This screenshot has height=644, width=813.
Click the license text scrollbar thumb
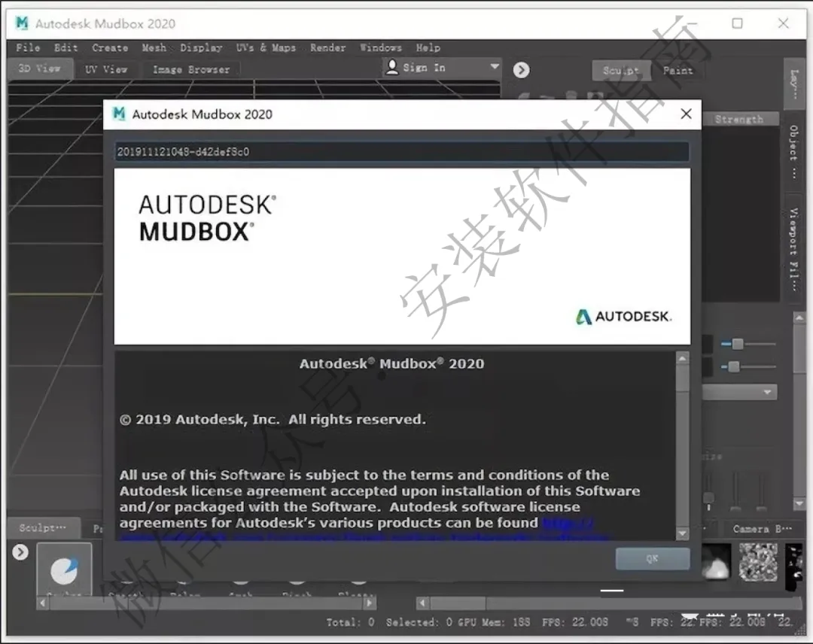682,378
